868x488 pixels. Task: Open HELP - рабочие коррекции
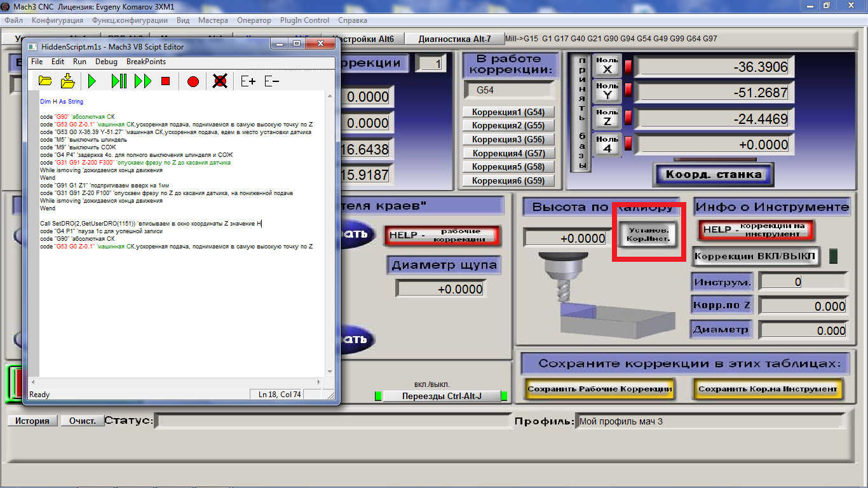(443, 235)
